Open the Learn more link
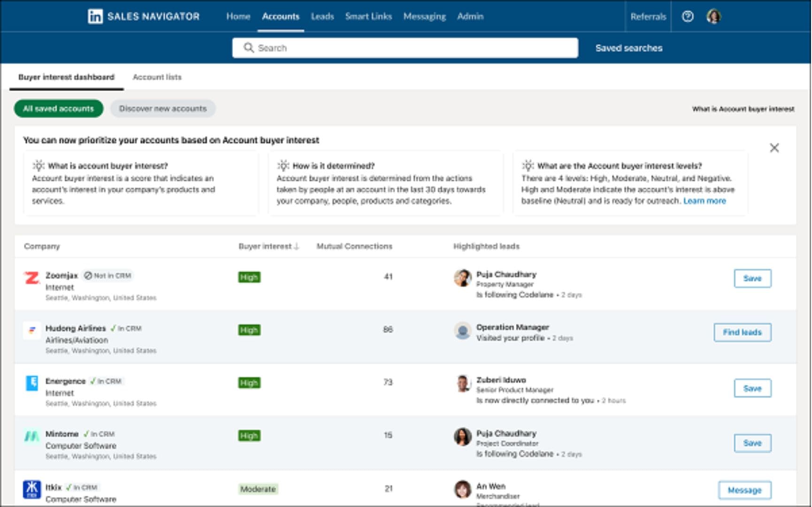 click(x=704, y=201)
